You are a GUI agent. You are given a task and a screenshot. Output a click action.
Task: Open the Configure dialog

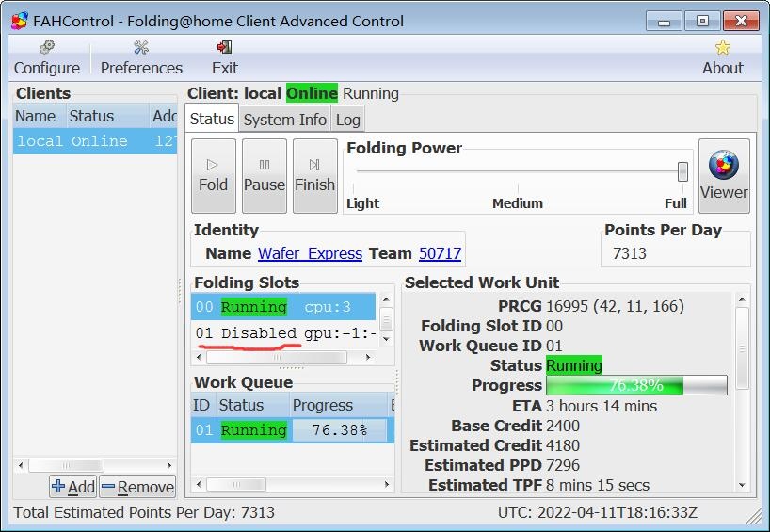pyautogui.click(x=47, y=58)
